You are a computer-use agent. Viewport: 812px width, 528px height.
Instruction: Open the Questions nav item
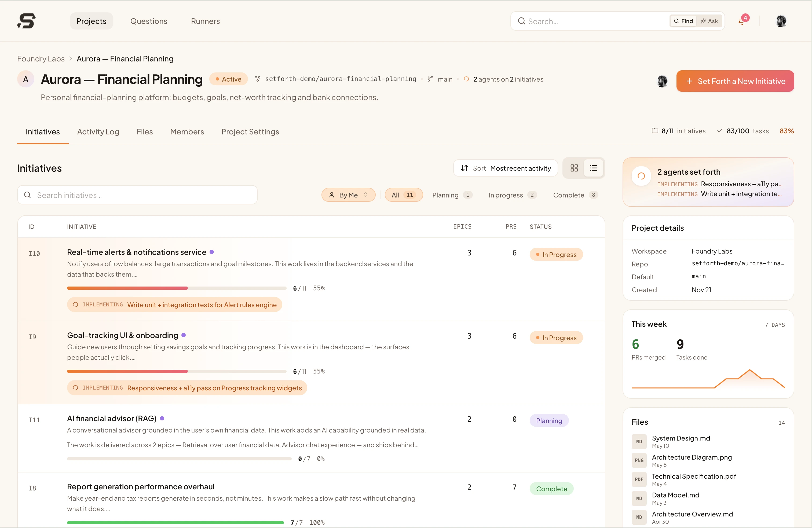click(149, 21)
